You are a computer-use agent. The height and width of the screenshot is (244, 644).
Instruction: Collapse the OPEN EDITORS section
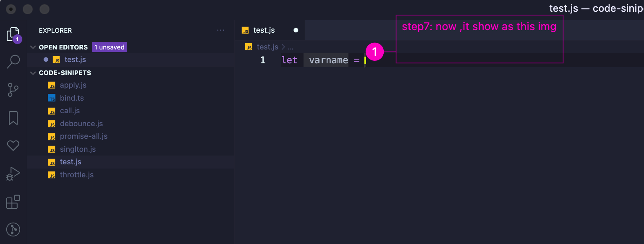point(32,47)
